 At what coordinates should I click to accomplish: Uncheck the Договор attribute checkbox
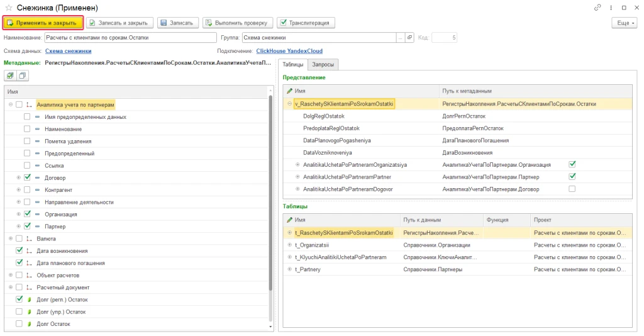(x=27, y=177)
